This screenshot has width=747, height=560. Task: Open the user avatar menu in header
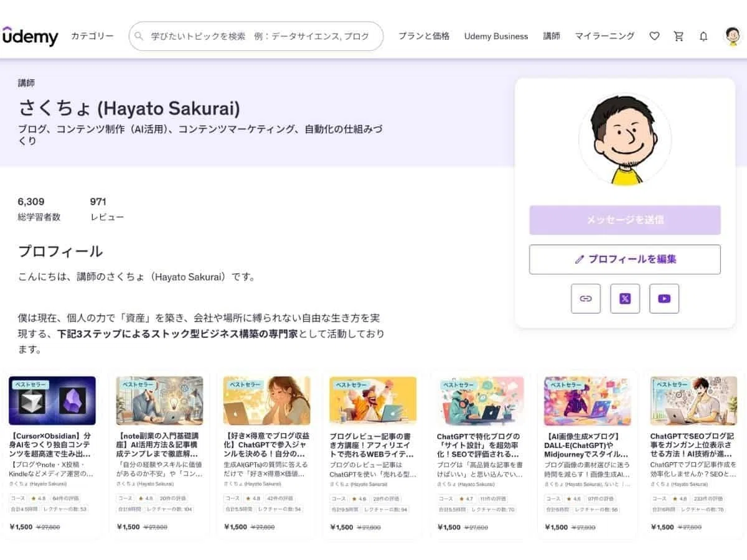(734, 36)
